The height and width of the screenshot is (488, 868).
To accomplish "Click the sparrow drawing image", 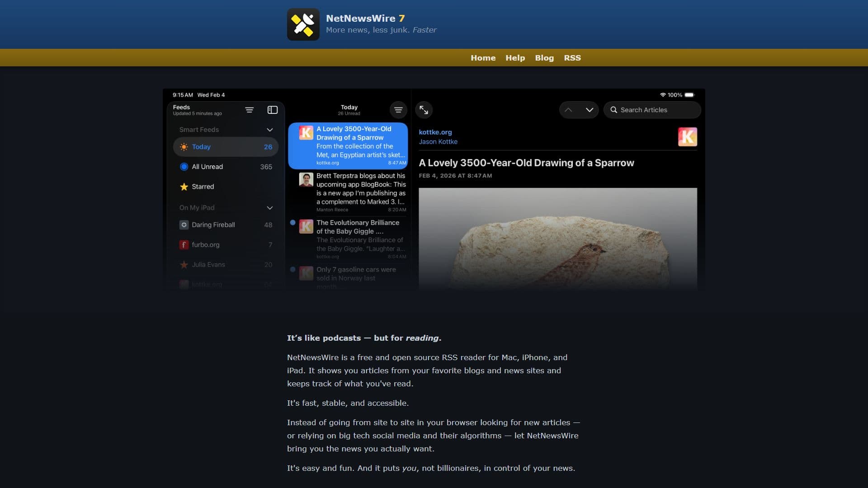I will tap(557, 239).
